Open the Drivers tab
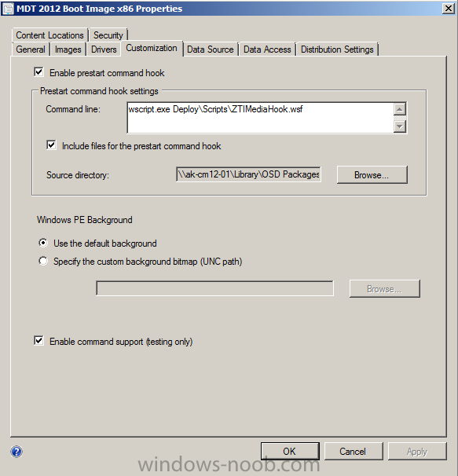Screen dimensions: 458x476 (x=104, y=49)
